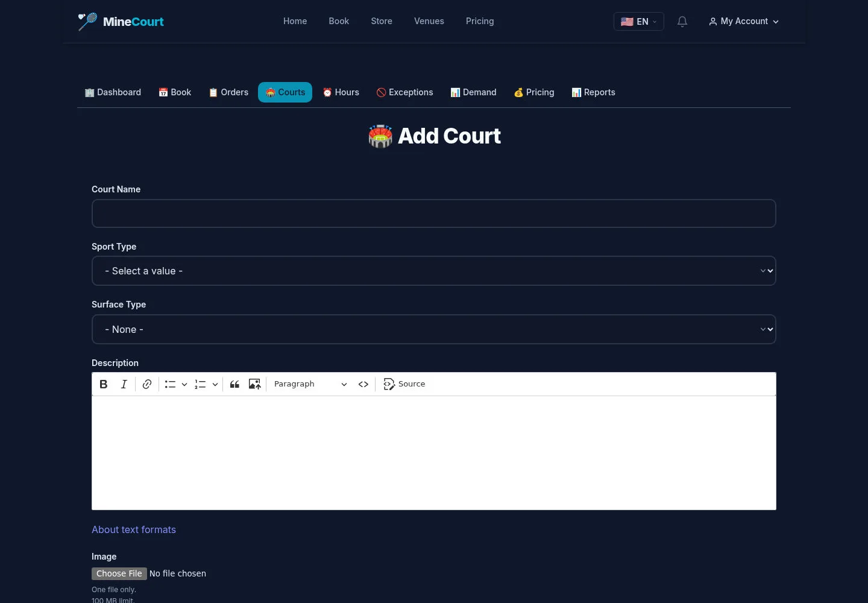The image size is (868, 603).
Task: Open the My Account menu
Action: coord(744,22)
